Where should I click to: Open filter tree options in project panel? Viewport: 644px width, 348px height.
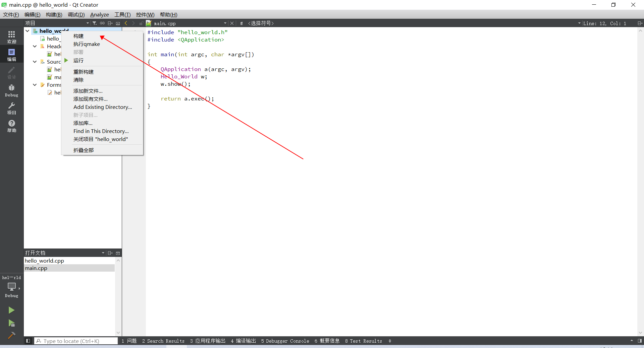pos(95,23)
